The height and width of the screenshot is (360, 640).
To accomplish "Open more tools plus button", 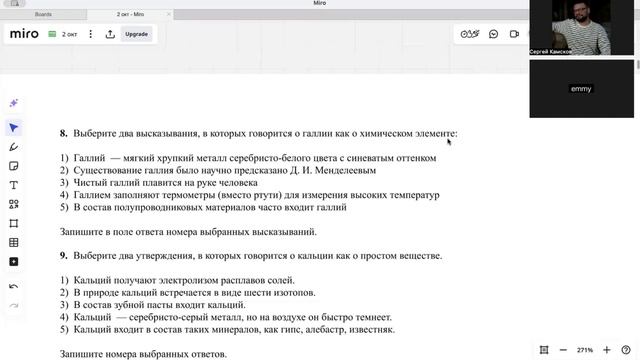I will pyautogui.click(x=13, y=262).
